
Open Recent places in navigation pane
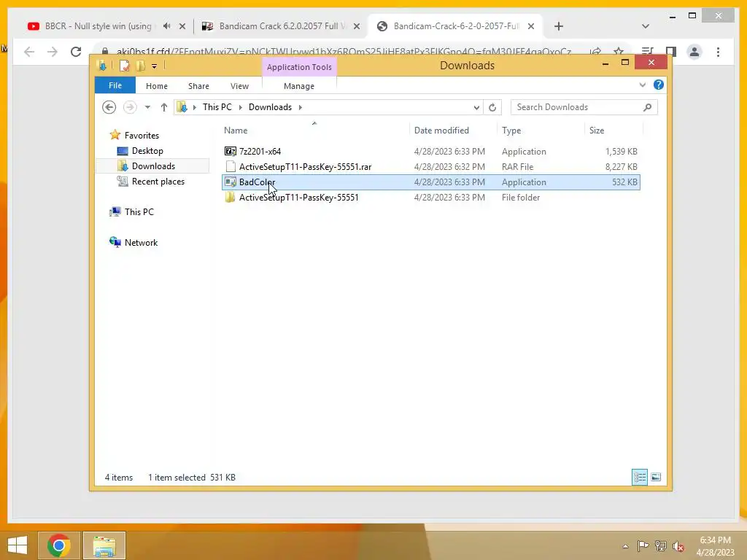[158, 182]
